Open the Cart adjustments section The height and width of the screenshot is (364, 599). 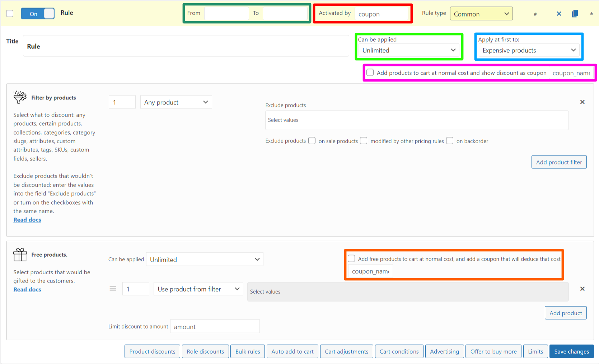click(347, 351)
